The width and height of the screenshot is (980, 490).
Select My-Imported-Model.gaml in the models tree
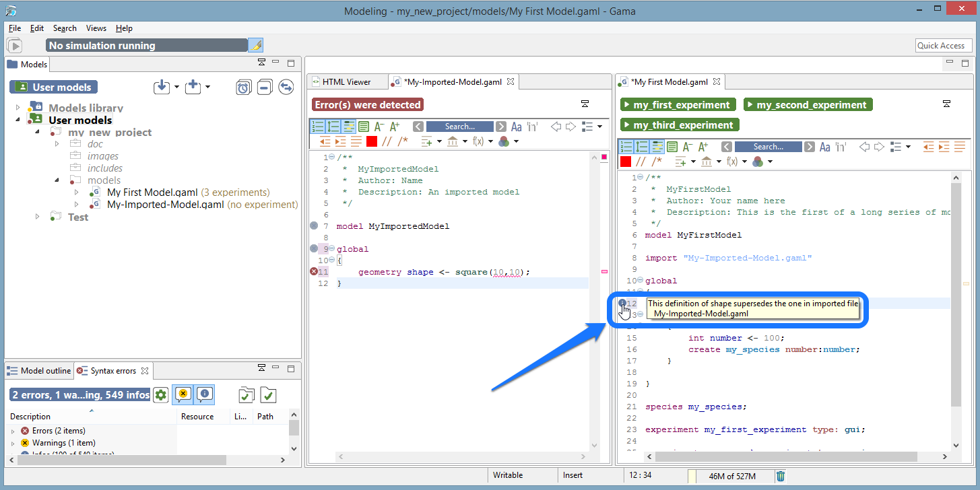pyautogui.click(x=165, y=205)
